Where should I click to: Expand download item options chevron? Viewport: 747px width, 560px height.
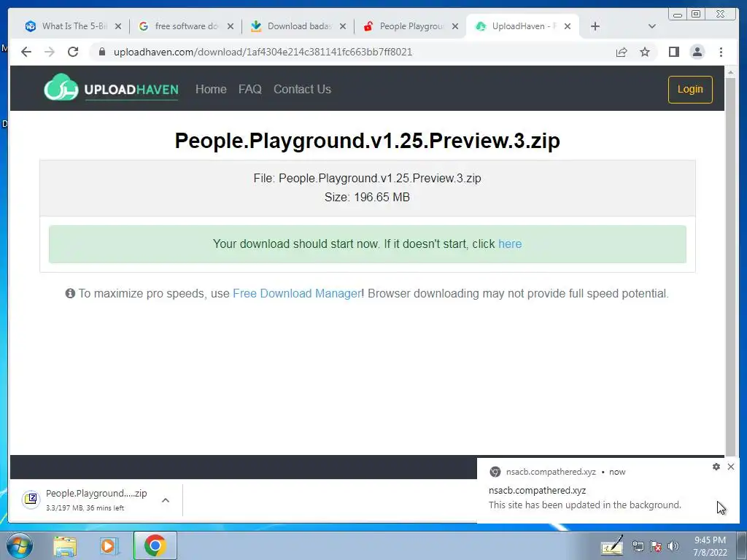[x=166, y=500]
